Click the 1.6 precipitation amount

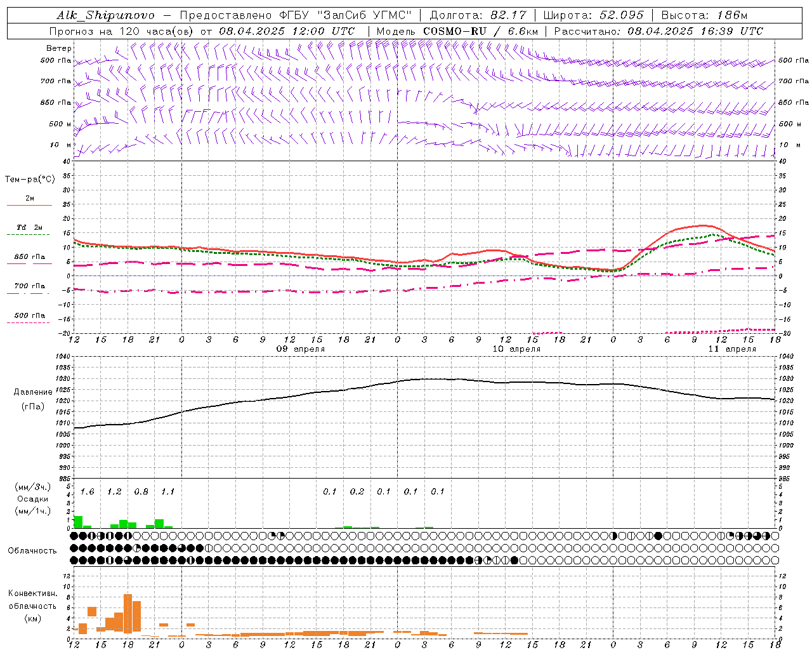click(87, 492)
